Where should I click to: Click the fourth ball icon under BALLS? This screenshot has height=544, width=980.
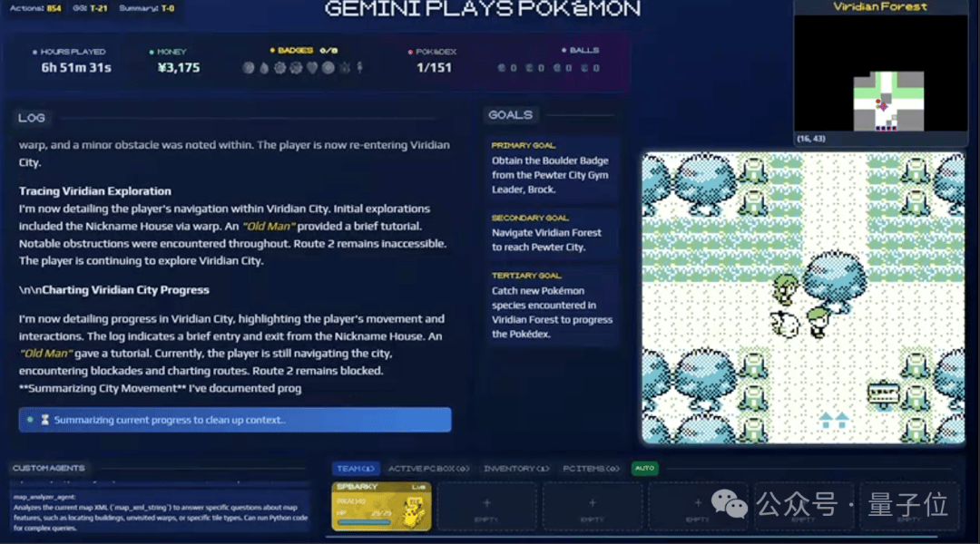point(584,68)
